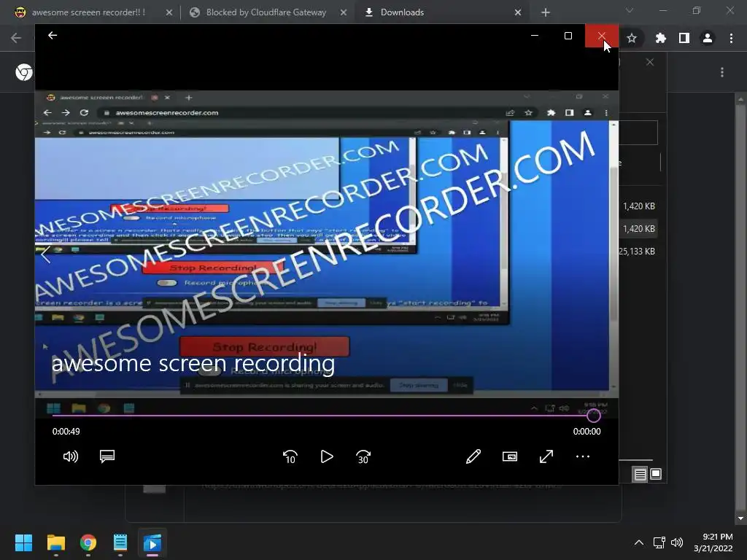Select the Downloads tab in Chrome
The height and width of the screenshot is (560, 747).
pyautogui.click(x=402, y=12)
